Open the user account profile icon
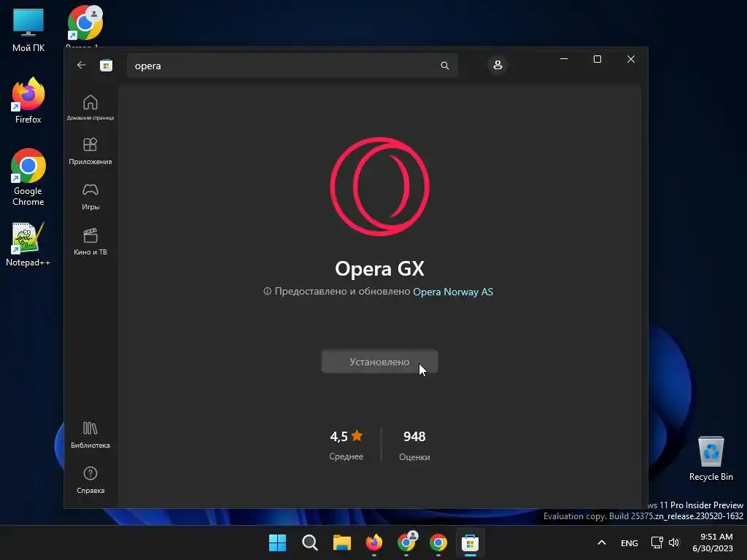 coord(498,65)
